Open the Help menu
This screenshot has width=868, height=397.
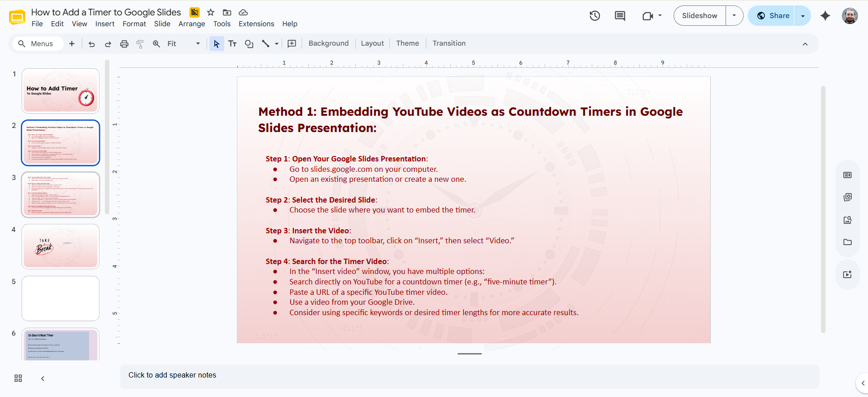(x=290, y=24)
